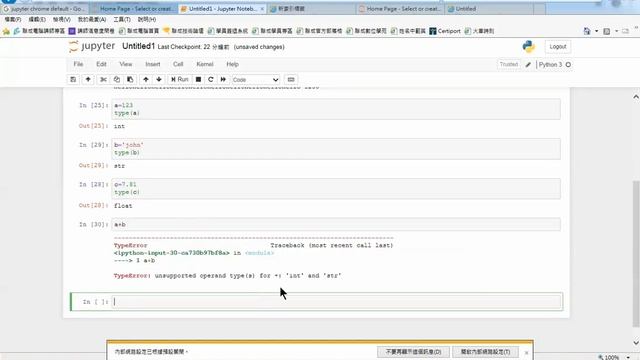The image size is (640, 360).
Task: Open the Help menu
Action: (232, 64)
